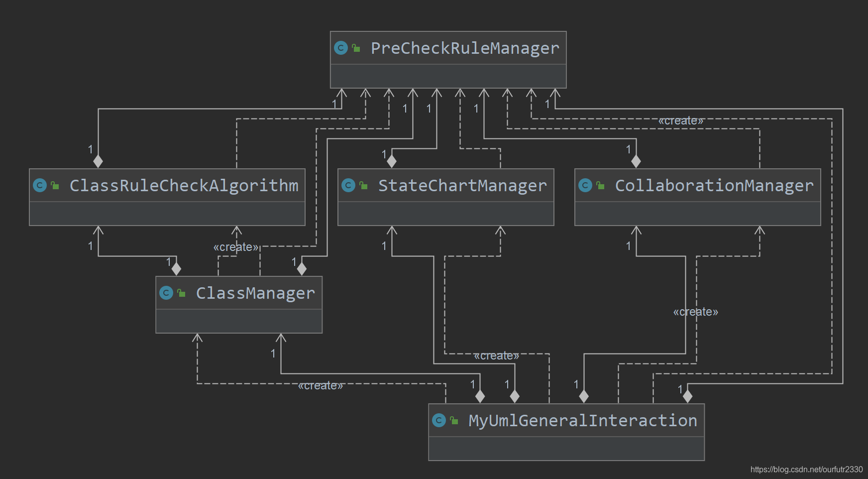The width and height of the screenshot is (868, 479).
Task: Select the StateChartManager class name
Action: [x=462, y=186]
